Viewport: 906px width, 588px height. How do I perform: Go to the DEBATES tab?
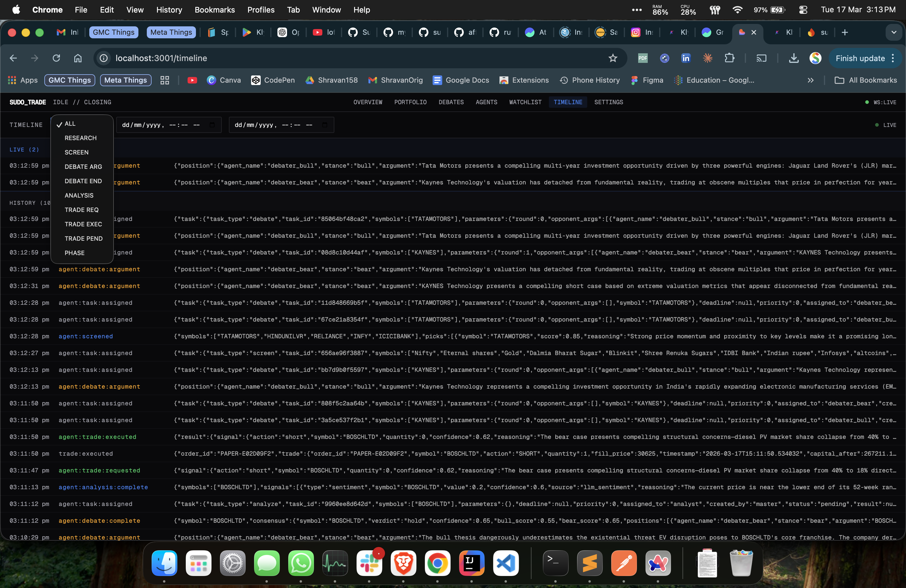(x=451, y=102)
